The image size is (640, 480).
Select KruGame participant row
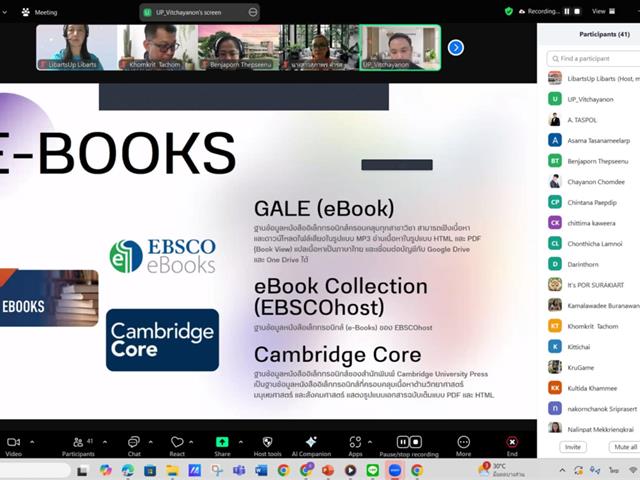point(594,367)
